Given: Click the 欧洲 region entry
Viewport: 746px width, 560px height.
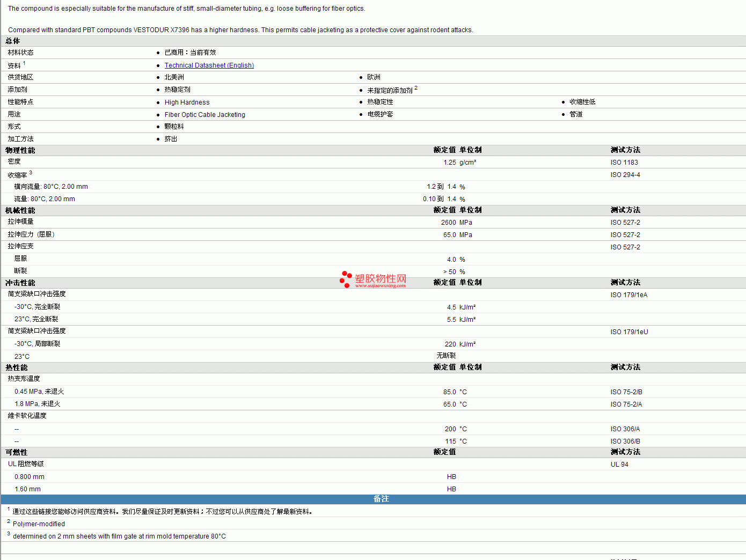Looking at the screenshot, I should 374,77.
